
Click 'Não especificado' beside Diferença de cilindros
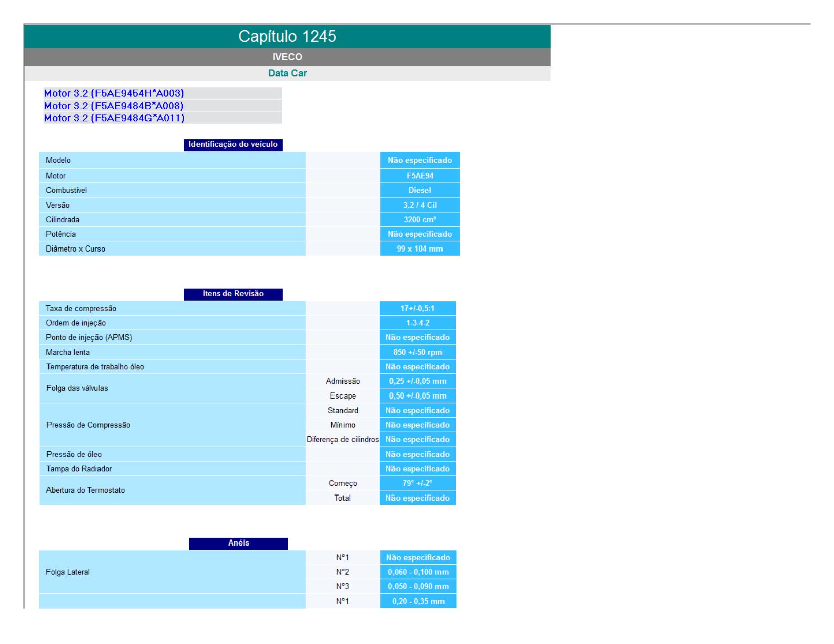418,440
